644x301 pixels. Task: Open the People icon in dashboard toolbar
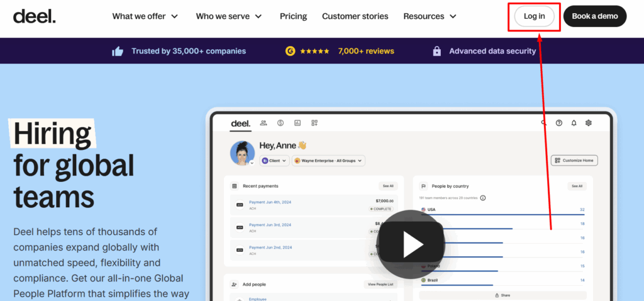264,123
